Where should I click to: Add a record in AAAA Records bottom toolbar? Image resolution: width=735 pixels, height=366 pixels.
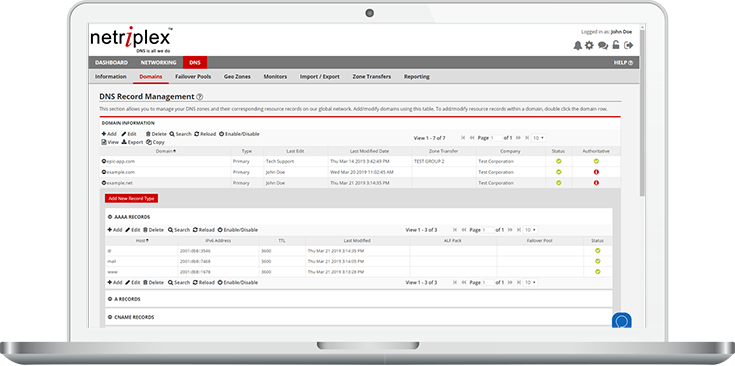tap(114, 283)
